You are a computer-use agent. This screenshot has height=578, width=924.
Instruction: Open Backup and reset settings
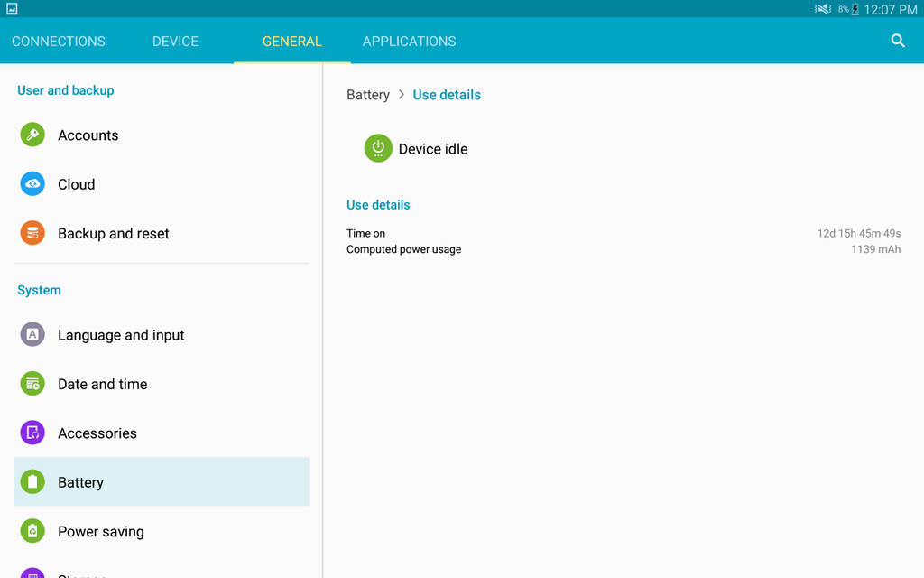(x=162, y=233)
